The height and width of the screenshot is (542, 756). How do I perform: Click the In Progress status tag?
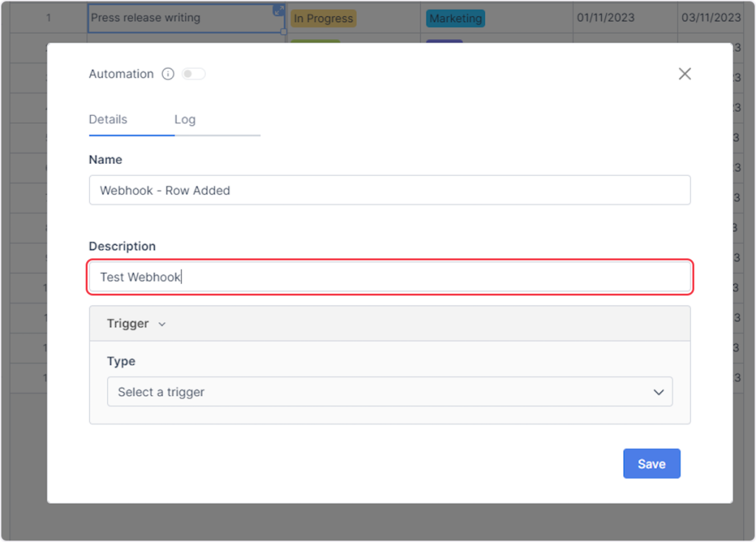point(323,18)
